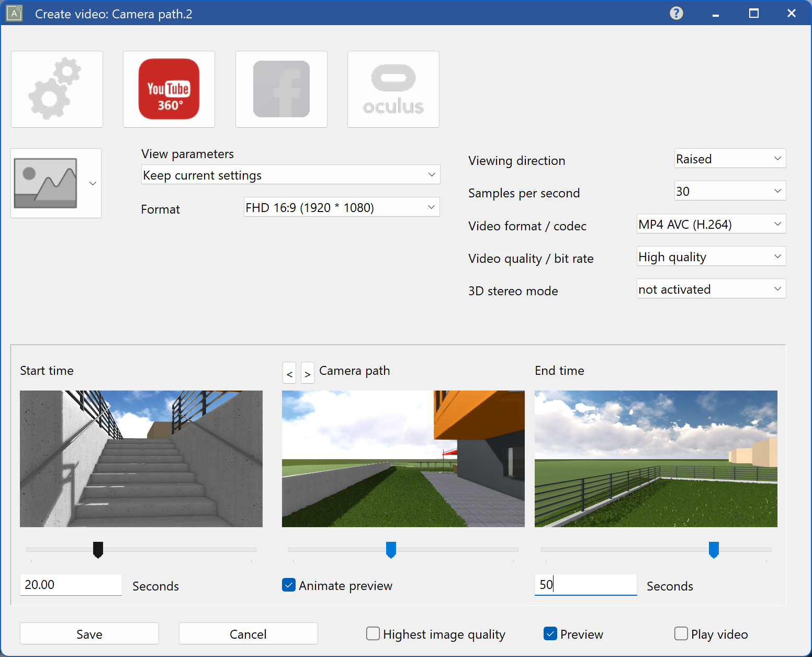
Task: Click the gears custom settings preset icon
Action: point(57,89)
